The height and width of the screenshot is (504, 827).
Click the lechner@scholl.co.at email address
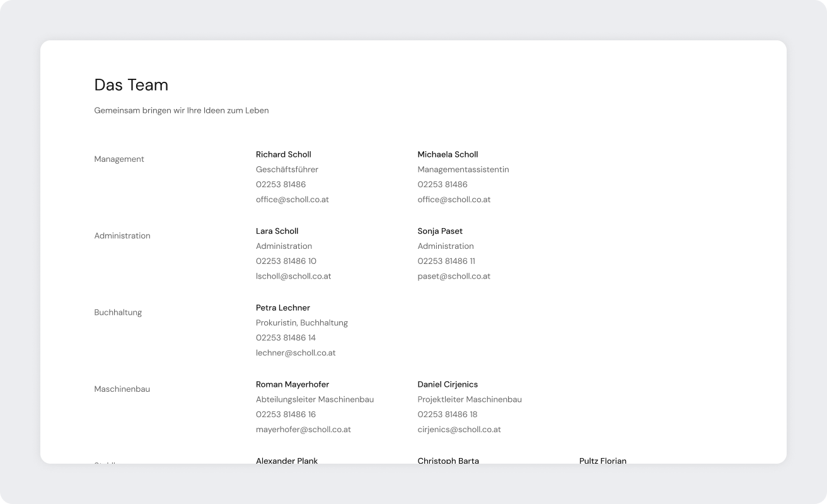[x=296, y=353]
